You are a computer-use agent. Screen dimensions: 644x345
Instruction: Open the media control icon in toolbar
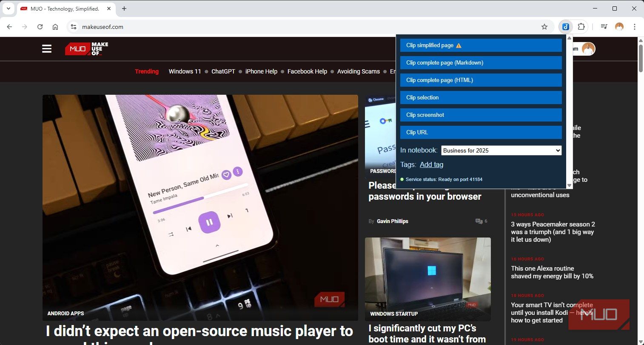(x=604, y=27)
